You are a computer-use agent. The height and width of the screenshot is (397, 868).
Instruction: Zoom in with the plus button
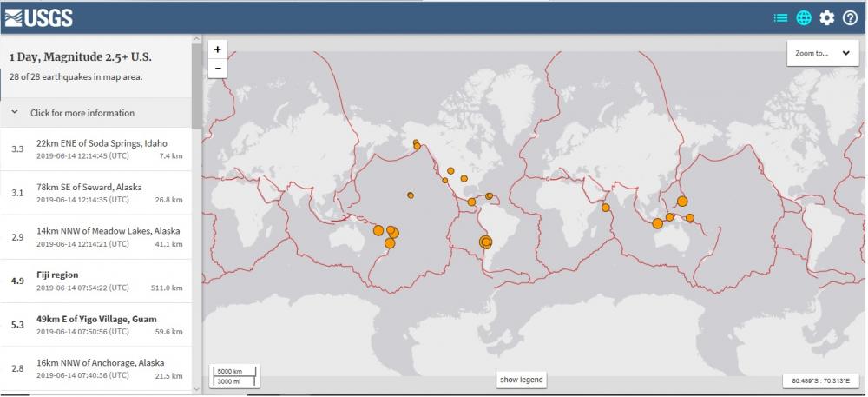click(218, 50)
